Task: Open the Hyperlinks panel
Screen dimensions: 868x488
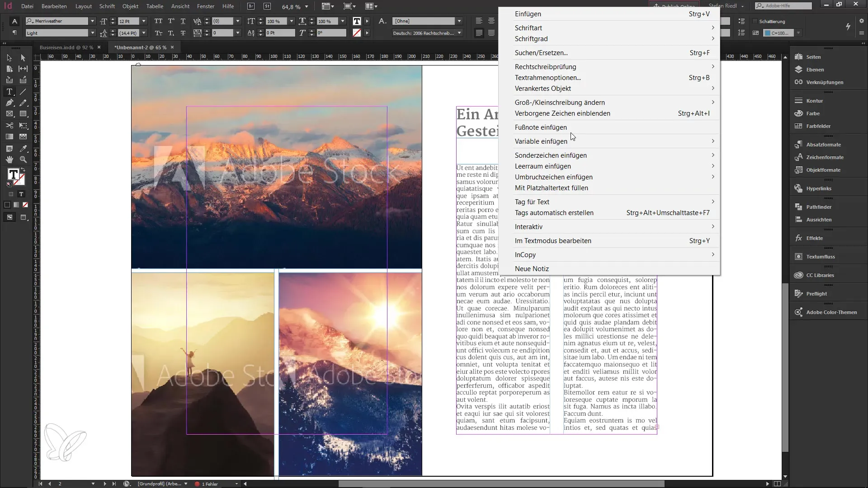Action: point(819,188)
